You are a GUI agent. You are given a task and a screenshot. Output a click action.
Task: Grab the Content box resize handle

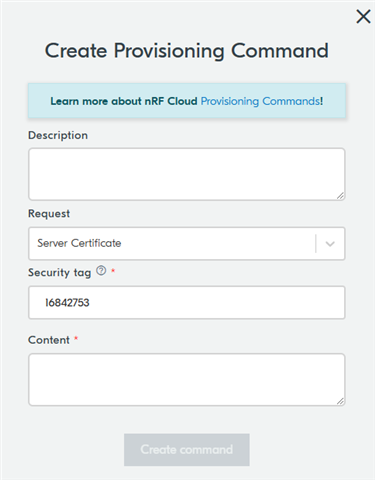point(340,401)
